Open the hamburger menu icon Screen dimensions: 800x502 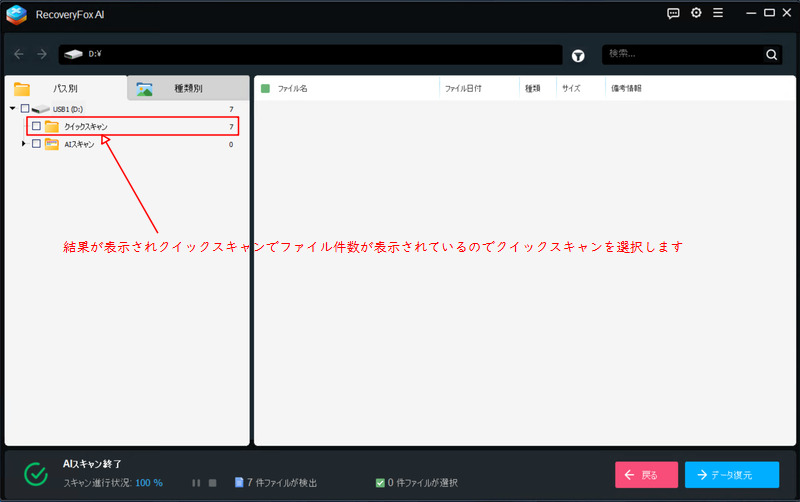[x=717, y=13]
